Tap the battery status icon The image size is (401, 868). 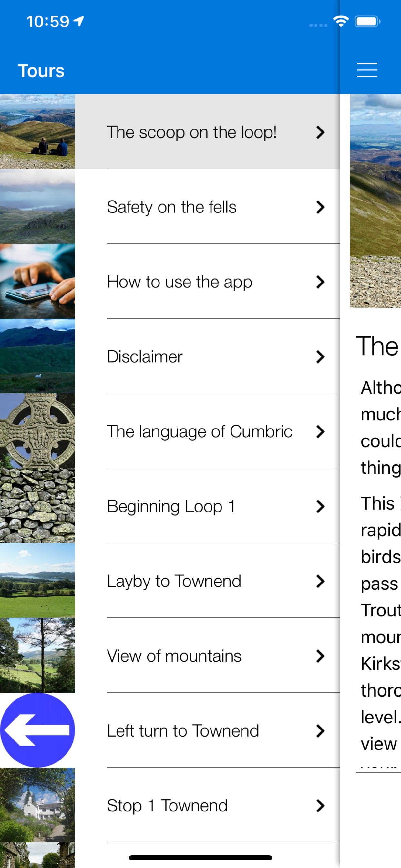[x=367, y=22]
